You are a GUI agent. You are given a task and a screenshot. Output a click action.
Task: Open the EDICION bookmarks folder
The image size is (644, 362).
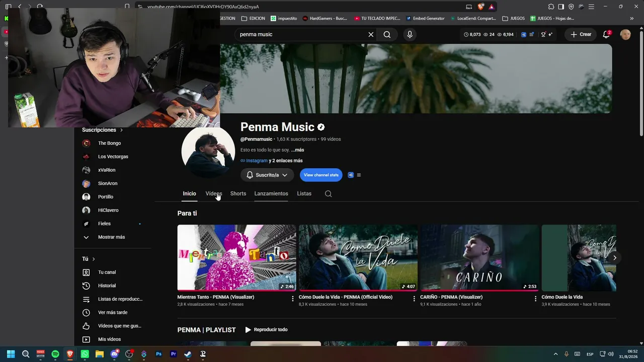point(253,19)
